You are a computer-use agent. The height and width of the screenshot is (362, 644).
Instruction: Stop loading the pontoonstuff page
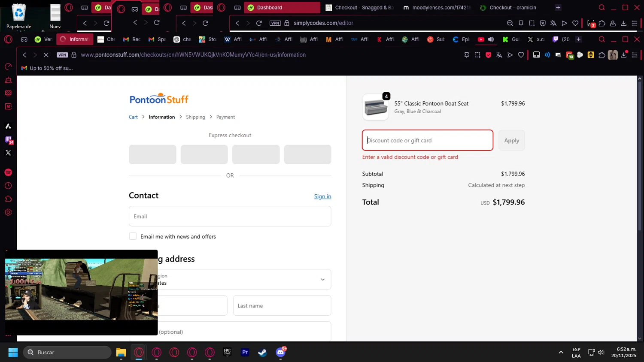point(46,55)
